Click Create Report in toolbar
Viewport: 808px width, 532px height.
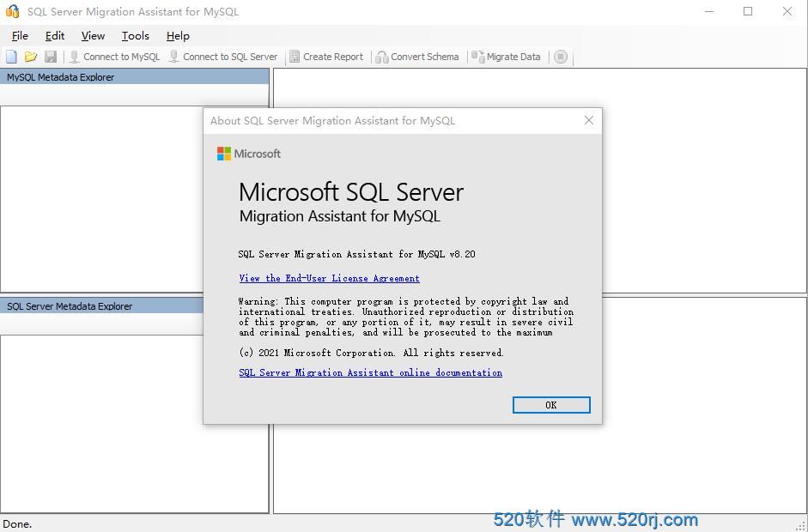pyautogui.click(x=326, y=57)
